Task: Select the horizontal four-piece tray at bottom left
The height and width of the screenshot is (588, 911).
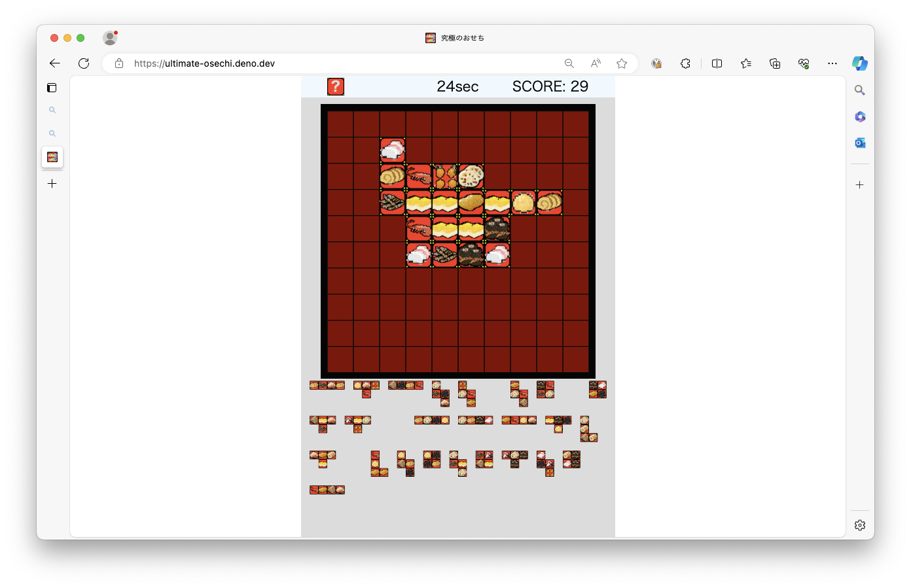Action: point(327,490)
